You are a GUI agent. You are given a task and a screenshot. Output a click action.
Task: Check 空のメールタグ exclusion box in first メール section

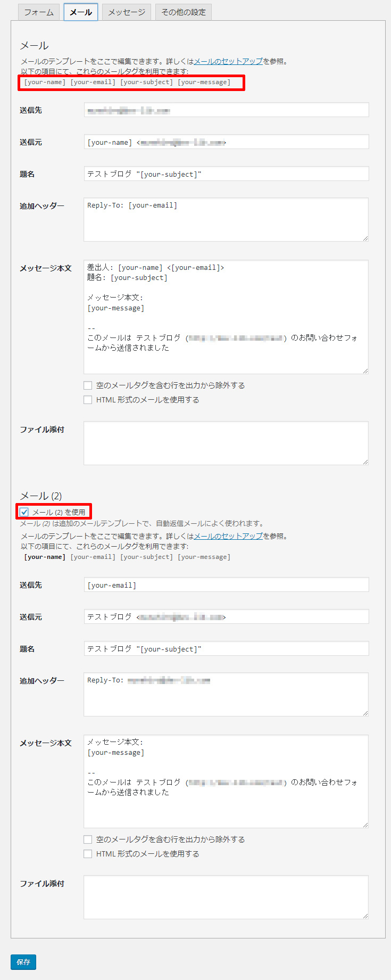pos(88,385)
